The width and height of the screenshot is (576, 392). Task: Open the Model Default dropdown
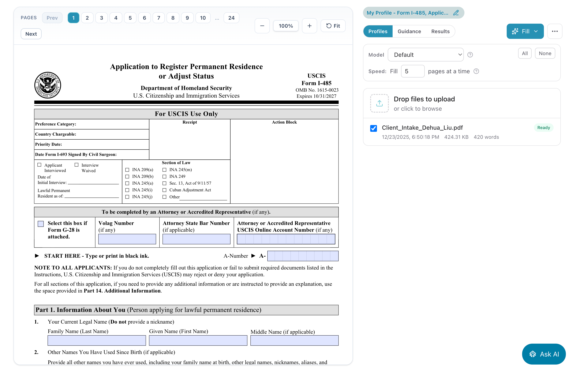coord(425,55)
